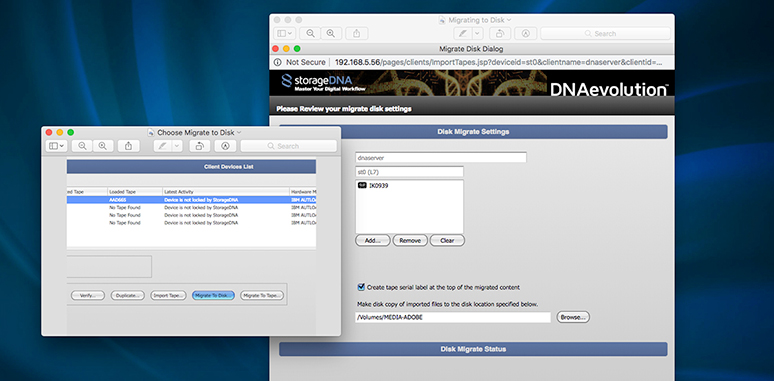Screen dimensions: 774x381
Task: Open Choose Migrate to Disk title dropdown
Action: tap(239, 132)
